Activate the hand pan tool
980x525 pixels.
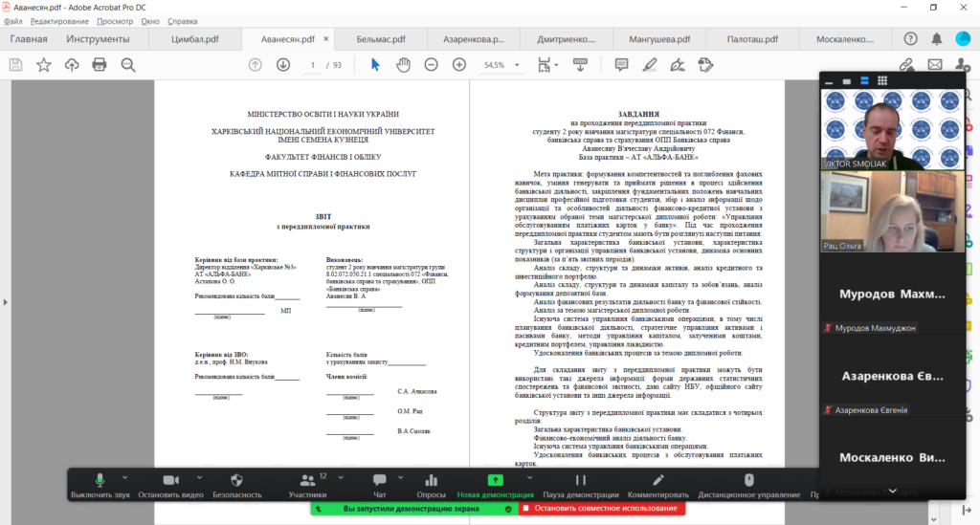pos(403,65)
